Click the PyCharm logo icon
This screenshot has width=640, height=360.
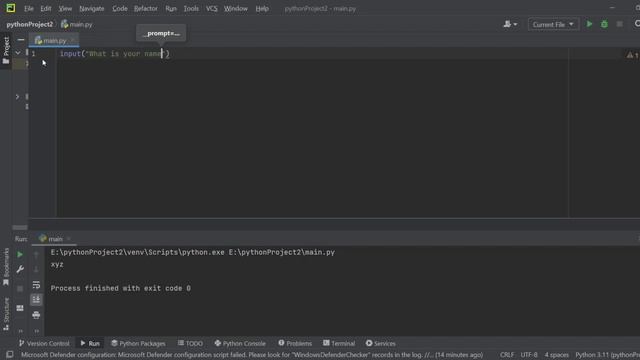point(11,8)
